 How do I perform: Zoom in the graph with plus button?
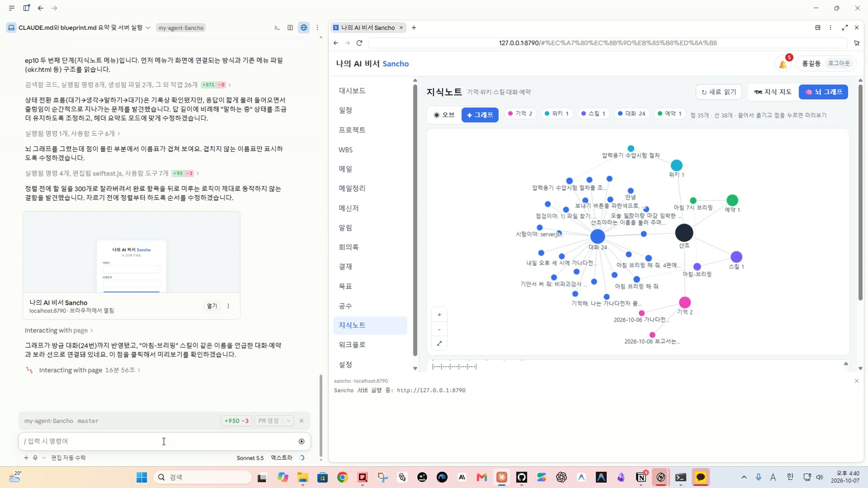pyautogui.click(x=439, y=314)
